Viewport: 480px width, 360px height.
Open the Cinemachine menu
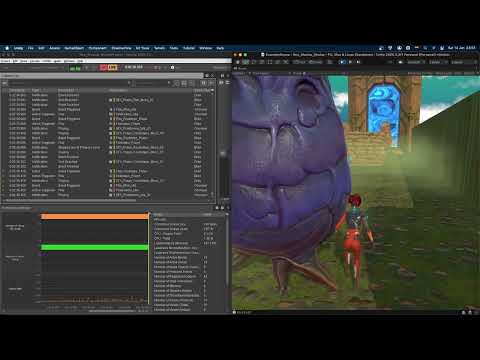coord(121,48)
